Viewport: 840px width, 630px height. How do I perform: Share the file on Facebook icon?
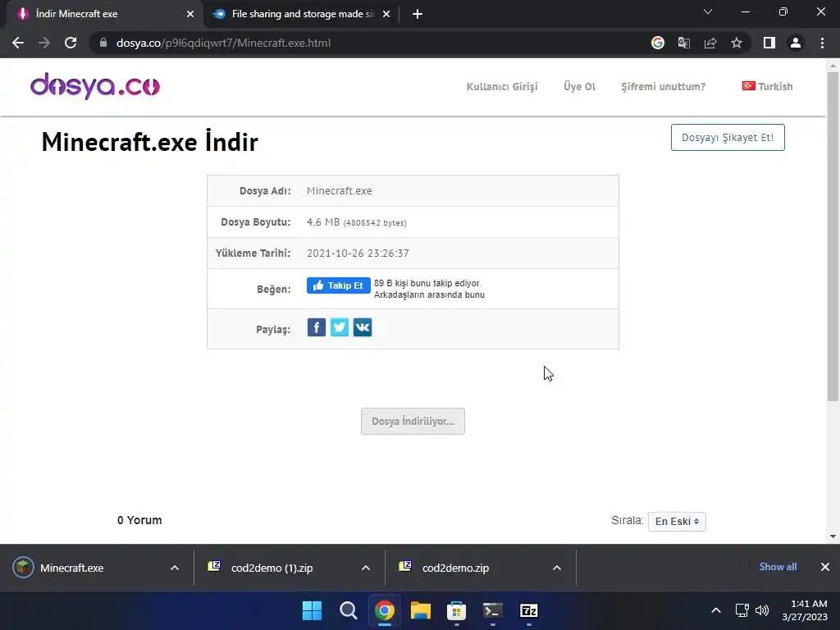316,327
